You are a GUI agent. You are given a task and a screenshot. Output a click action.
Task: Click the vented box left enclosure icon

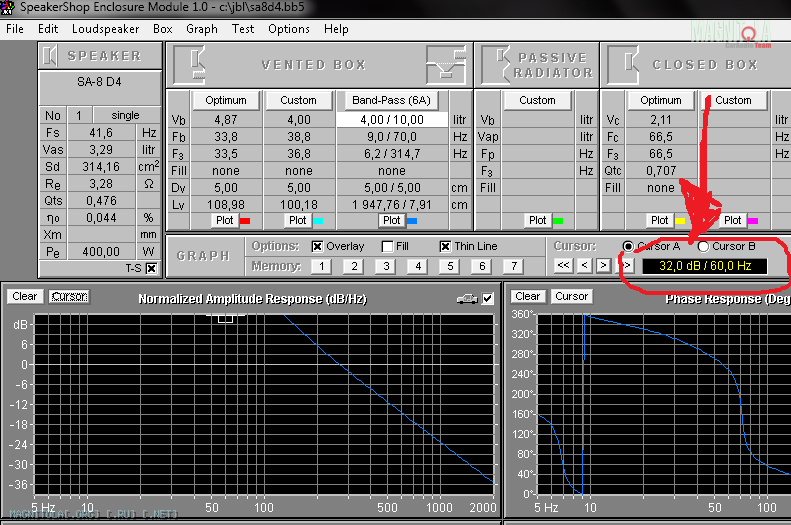(x=190, y=65)
